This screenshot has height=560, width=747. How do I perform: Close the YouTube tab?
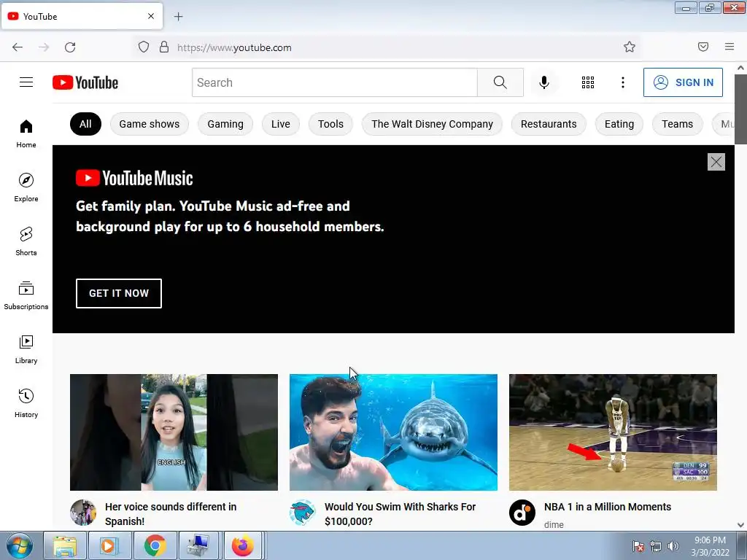pos(151,16)
